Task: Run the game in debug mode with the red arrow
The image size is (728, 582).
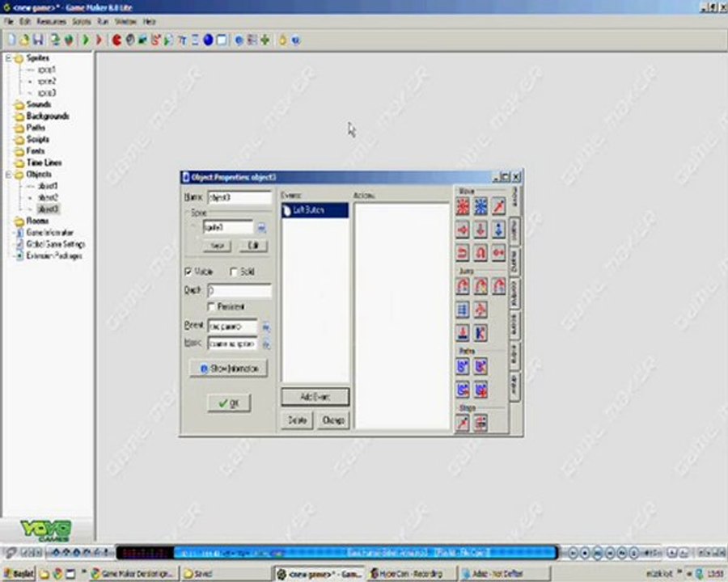Action: coord(99,40)
